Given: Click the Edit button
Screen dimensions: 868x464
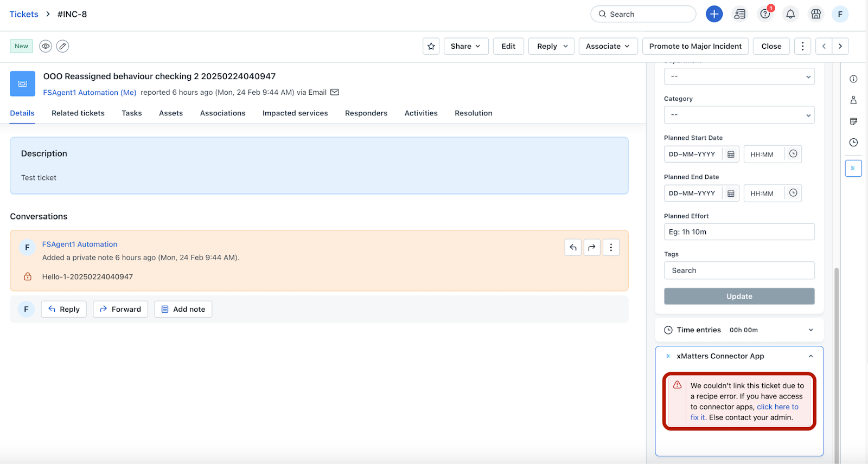Looking at the screenshot, I should [508, 46].
